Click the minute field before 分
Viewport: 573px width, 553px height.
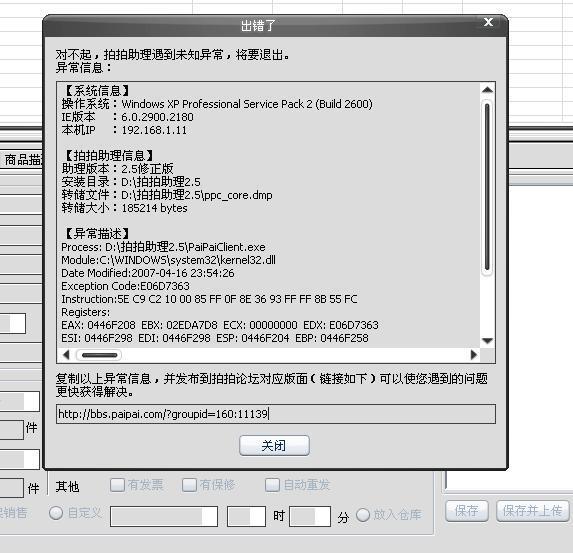point(310,516)
